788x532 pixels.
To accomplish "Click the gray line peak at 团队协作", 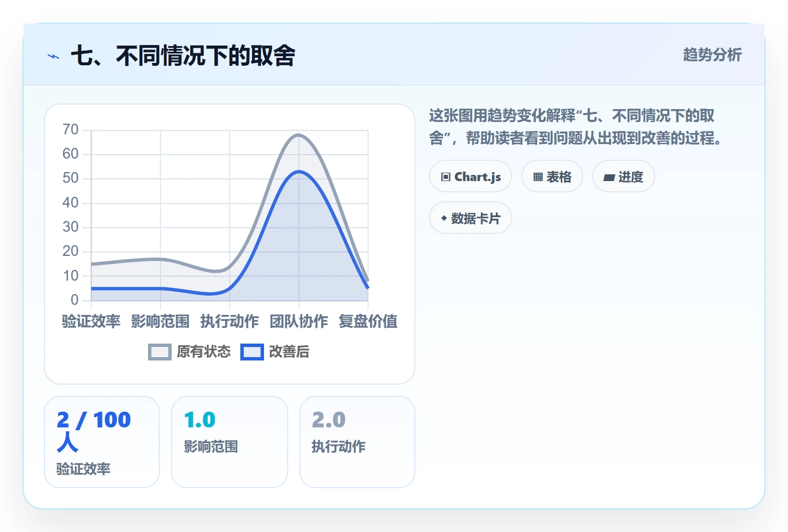I will pyautogui.click(x=299, y=135).
